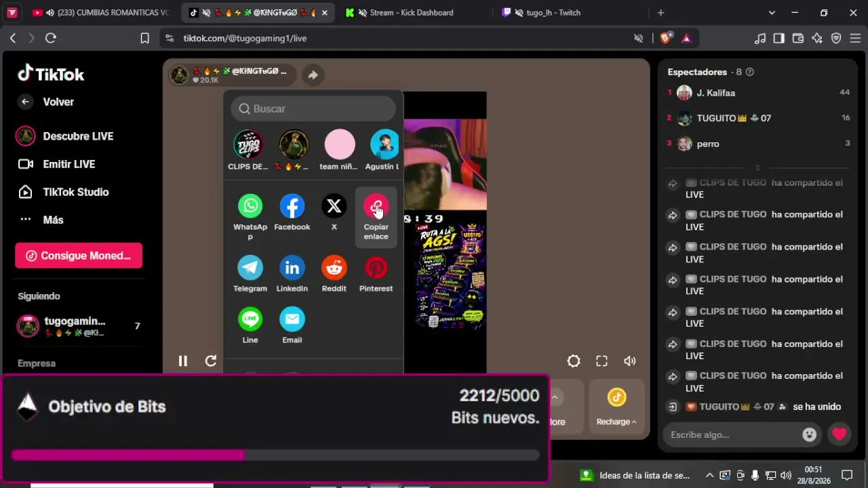868x488 pixels.
Task: Open Brave Rewards triangle icon
Action: (x=686, y=38)
